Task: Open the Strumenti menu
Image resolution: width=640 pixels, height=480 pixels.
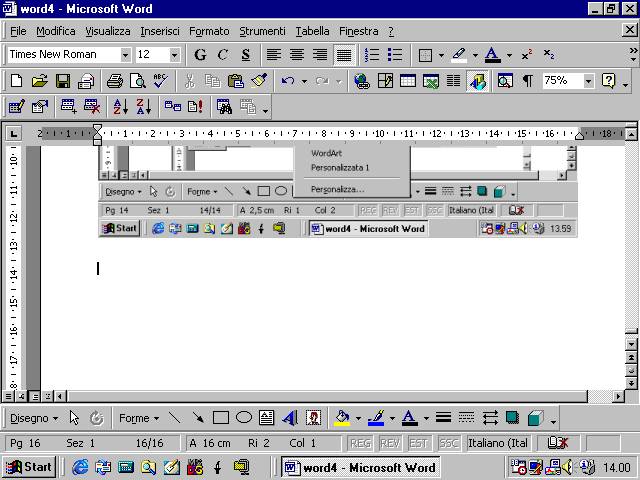Action: pos(262,31)
